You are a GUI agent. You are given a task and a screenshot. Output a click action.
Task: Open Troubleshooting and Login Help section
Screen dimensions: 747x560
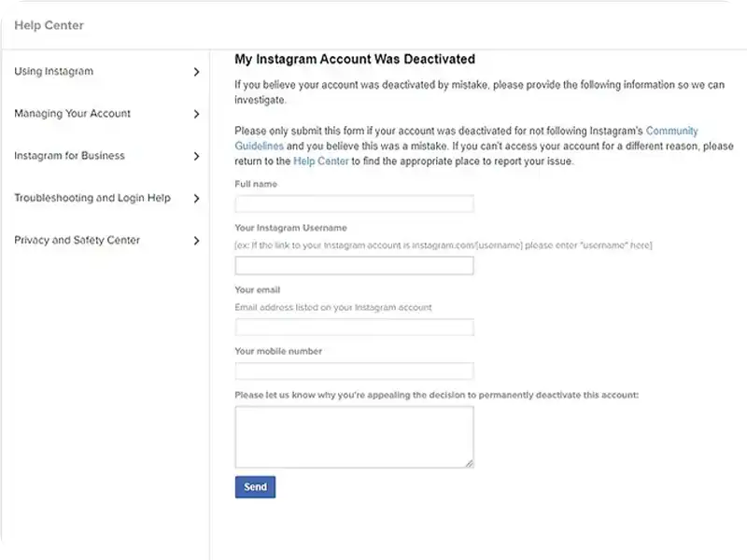tap(92, 198)
